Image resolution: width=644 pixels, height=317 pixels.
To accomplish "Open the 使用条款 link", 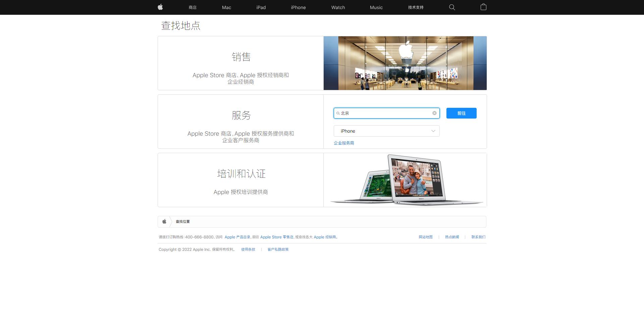I will 248,250.
